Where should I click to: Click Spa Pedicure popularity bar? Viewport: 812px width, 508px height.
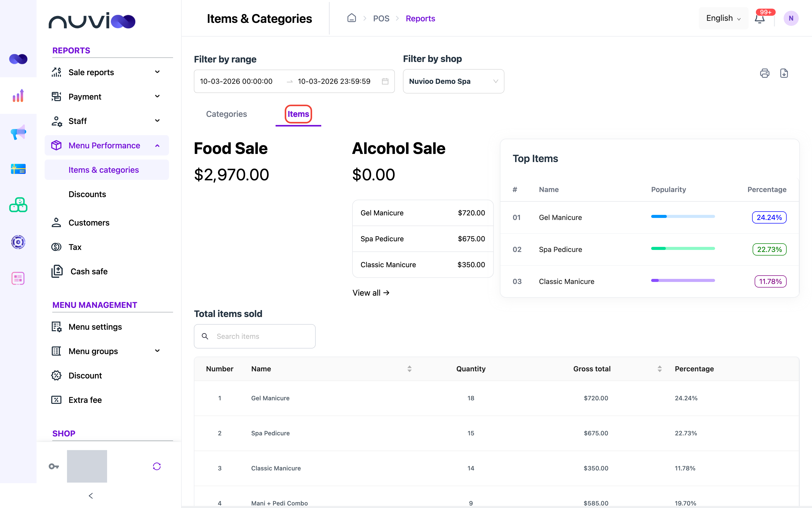tap(683, 249)
